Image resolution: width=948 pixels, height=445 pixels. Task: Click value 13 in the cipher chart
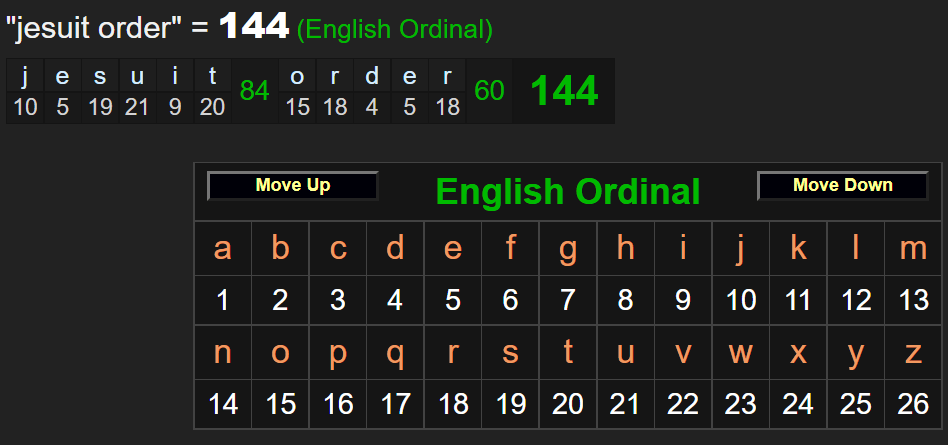913,299
